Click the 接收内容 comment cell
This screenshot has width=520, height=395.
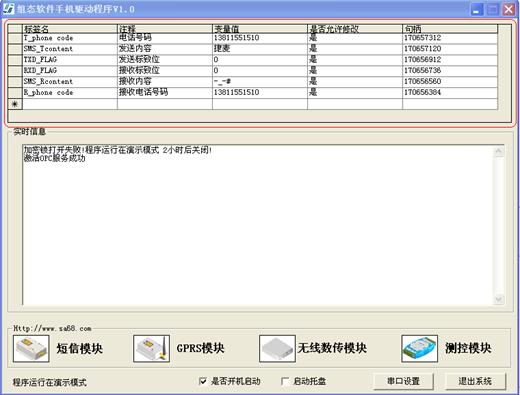[165, 82]
